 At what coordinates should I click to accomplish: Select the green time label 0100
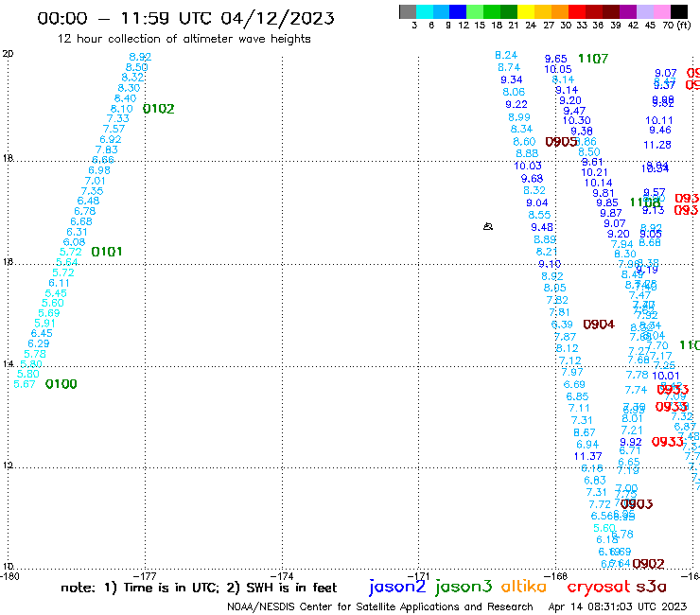(x=61, y=383)
